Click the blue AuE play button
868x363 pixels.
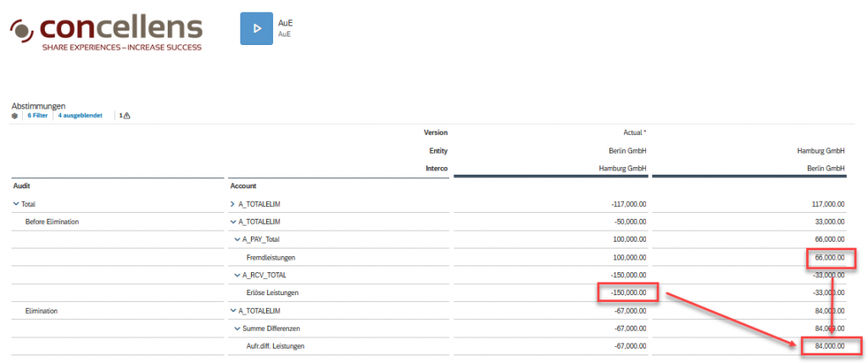click(x=256, y=28)
